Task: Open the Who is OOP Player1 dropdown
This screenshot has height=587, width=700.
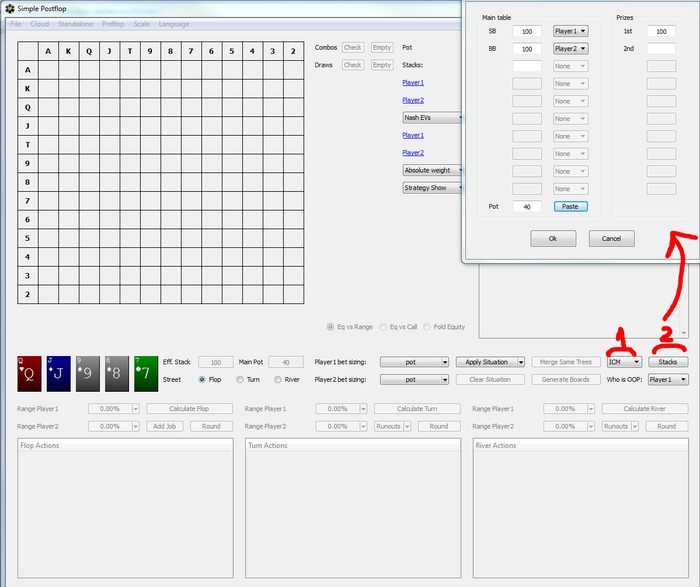Action: [668, 379]
